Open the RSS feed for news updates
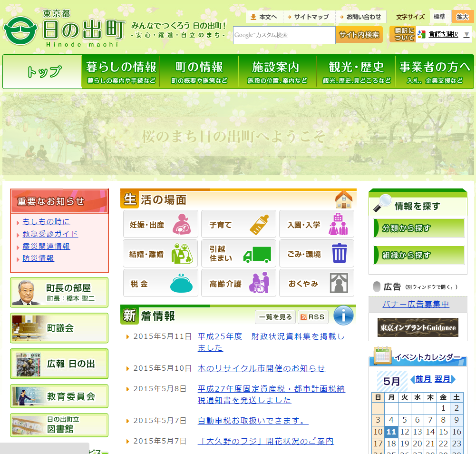The height and width of the screenshot is (454, 476). (312, 316)
